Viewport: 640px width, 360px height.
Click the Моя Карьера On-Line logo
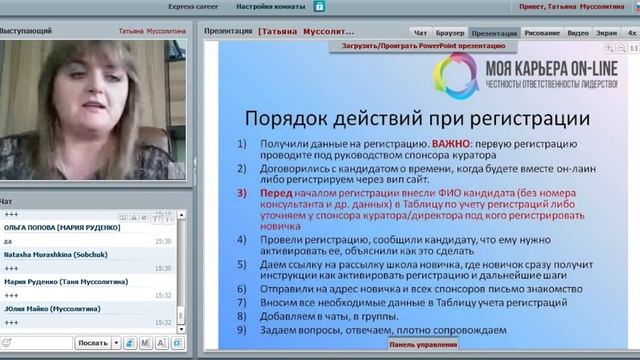coord(526,76)
